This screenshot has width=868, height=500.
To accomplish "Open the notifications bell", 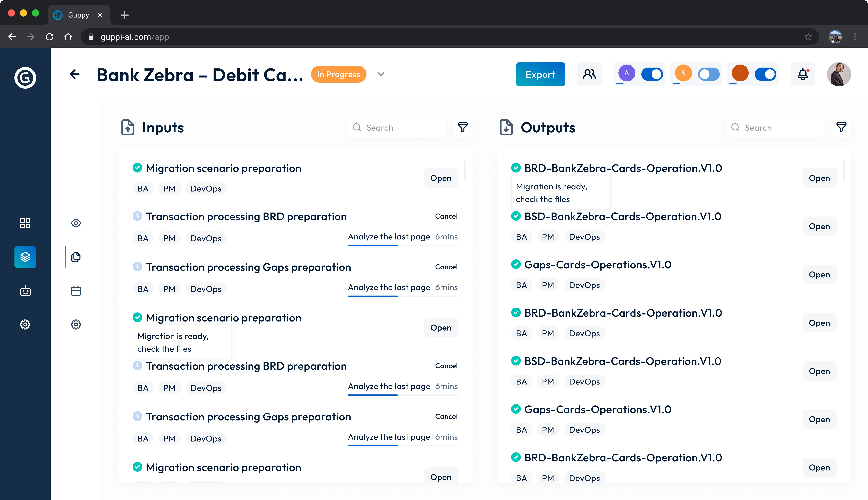I will (x=802, y=74).
